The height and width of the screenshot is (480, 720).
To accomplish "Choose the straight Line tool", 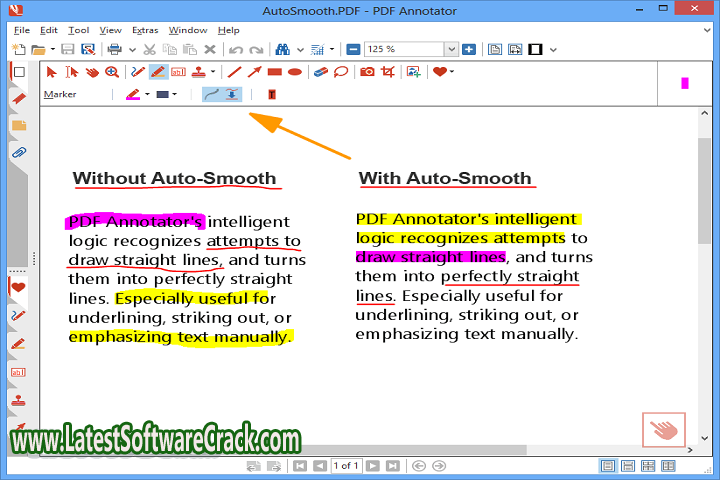I will (x=235, y=72).
